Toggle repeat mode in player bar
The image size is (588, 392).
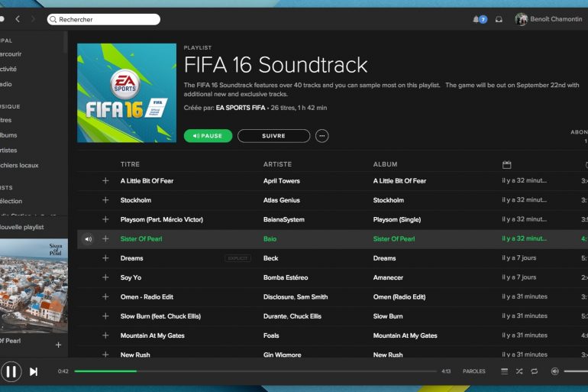(535, 371)
